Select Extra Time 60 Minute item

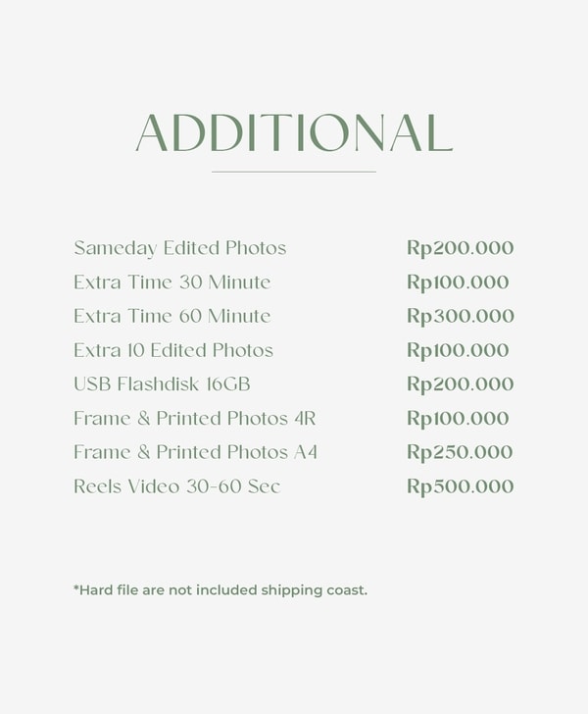[172, 316]
